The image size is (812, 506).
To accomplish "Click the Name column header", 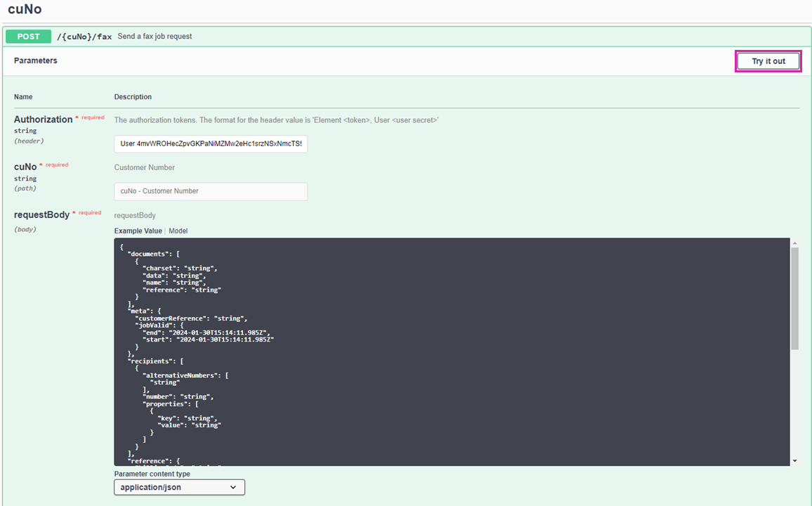I will tap(23, 97).
